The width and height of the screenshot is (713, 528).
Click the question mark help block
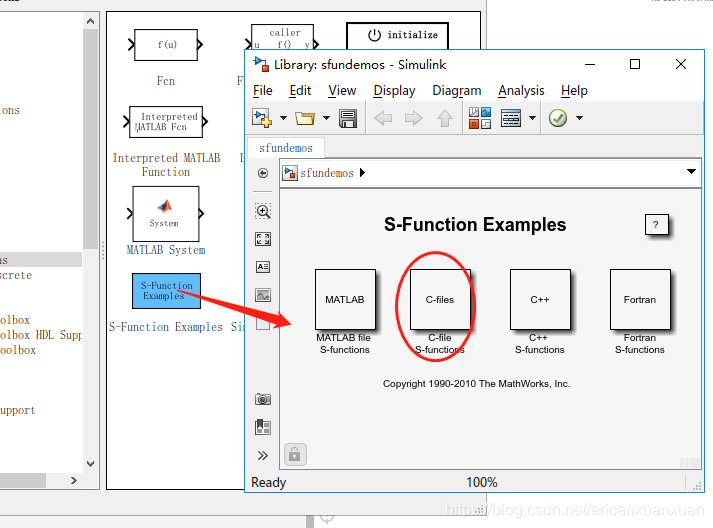[656, 224]
